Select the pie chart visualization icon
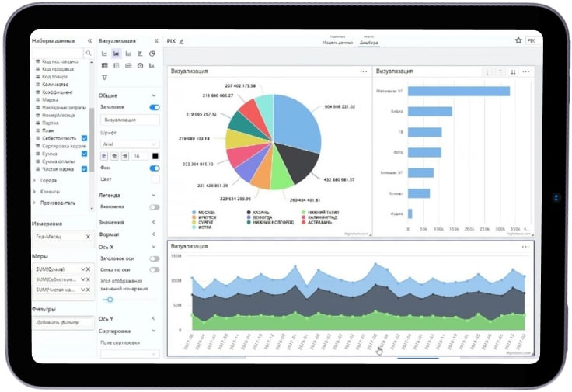Viewport: 572px width, 392px height. [x=152, y=54]
